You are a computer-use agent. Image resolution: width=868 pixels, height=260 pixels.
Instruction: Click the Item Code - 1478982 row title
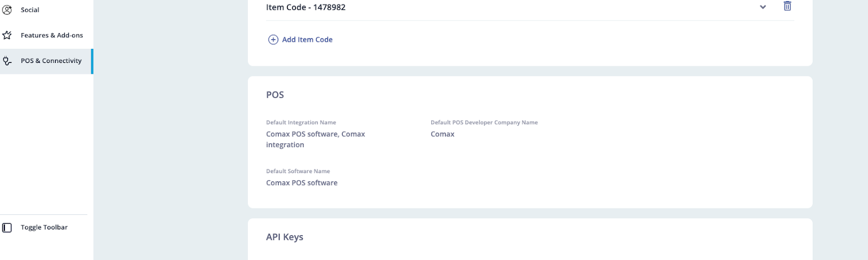(x=305, y=7)
